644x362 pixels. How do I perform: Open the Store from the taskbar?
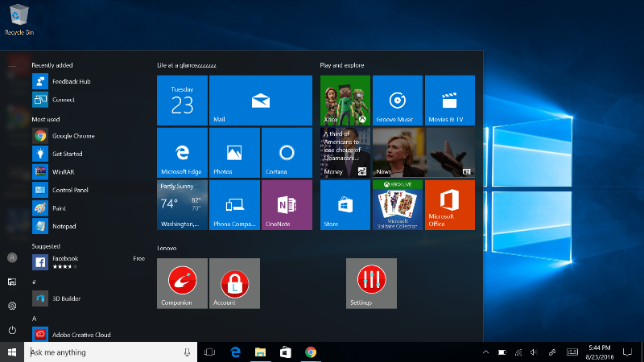click(x=286, y=352)
